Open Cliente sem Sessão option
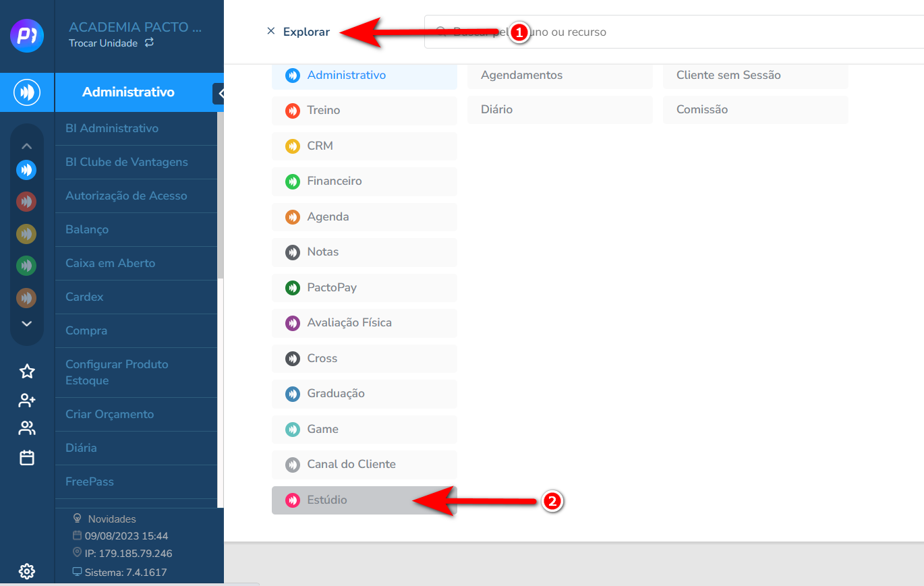 (x=755, y=76)
